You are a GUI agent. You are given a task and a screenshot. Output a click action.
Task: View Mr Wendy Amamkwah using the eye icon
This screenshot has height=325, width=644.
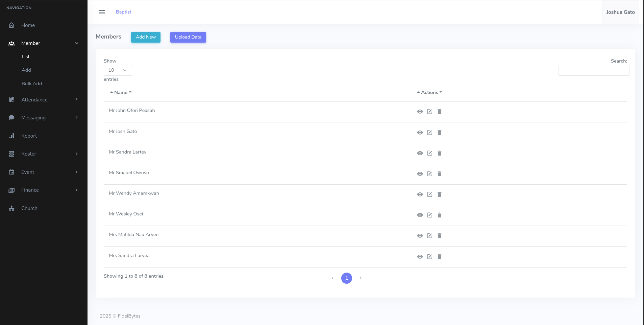(x=420, y=194)
